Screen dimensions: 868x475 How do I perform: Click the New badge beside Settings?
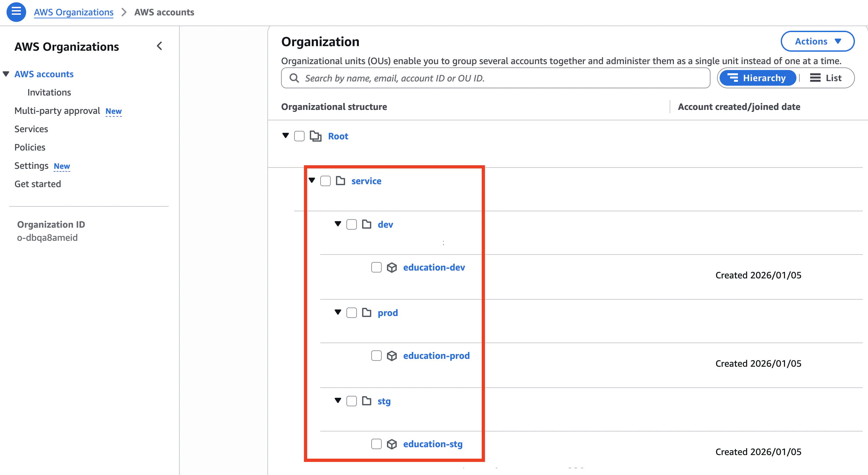(62, 166)
